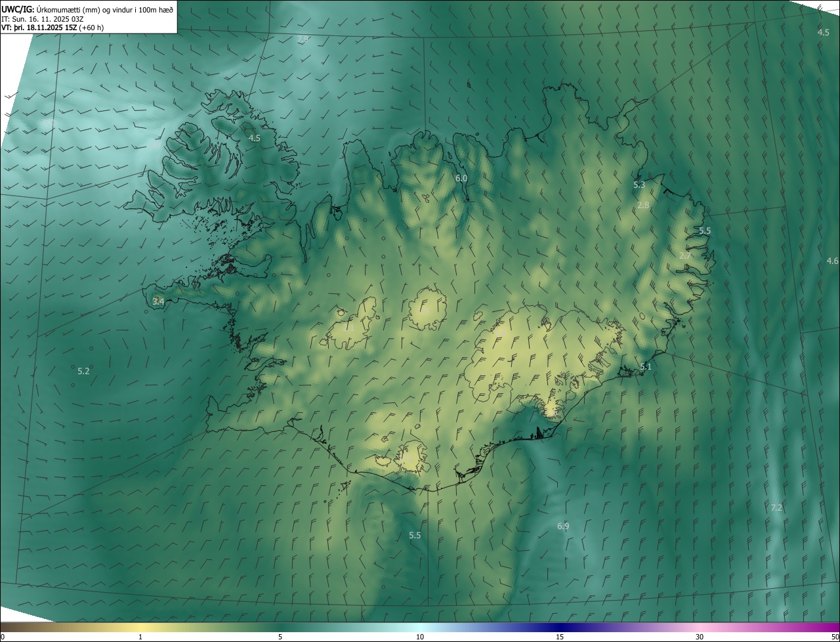Click the valid time 'VT: þri. 18.11.2025 15Z'
The height and width of the screenshot is (642, 840).
pyautogui.click(x=40, y=28)
